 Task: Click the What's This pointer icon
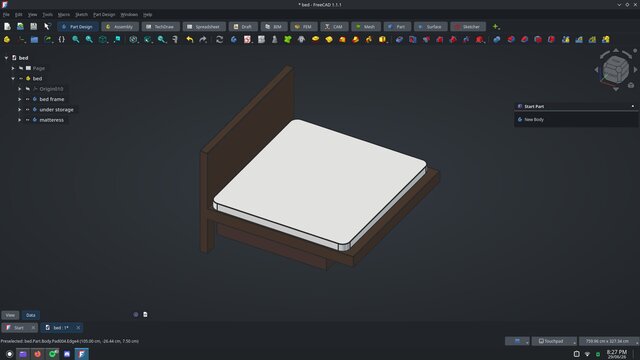pos(47,27)
